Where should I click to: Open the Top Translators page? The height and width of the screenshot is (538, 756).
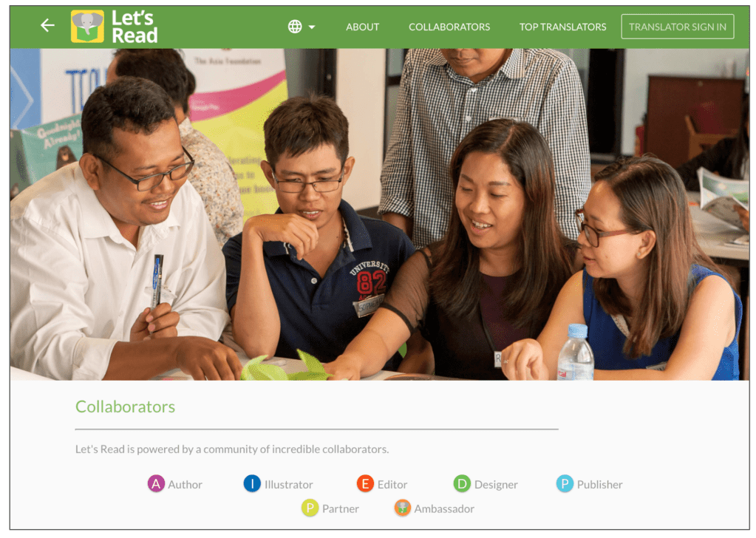[562, 27]
